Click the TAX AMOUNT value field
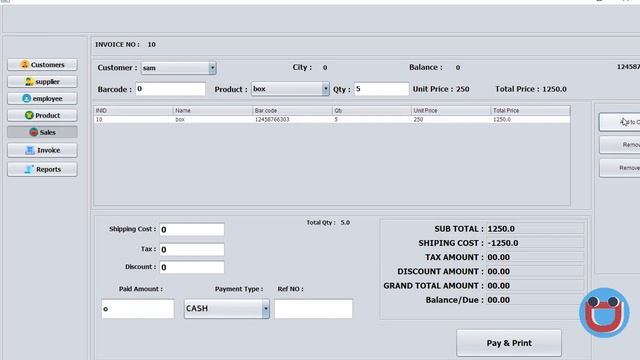The width and height of the screenshot is (640, 360). (x=535, y=258)
